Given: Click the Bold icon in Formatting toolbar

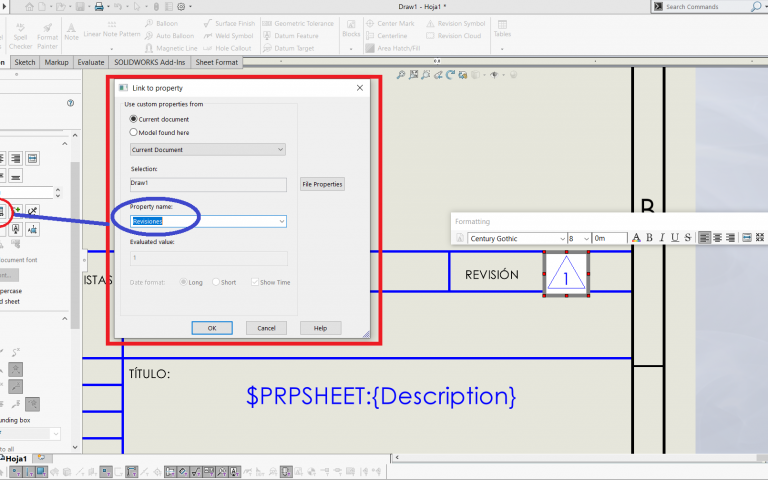Looking at the screenshot, I should 649,238.
